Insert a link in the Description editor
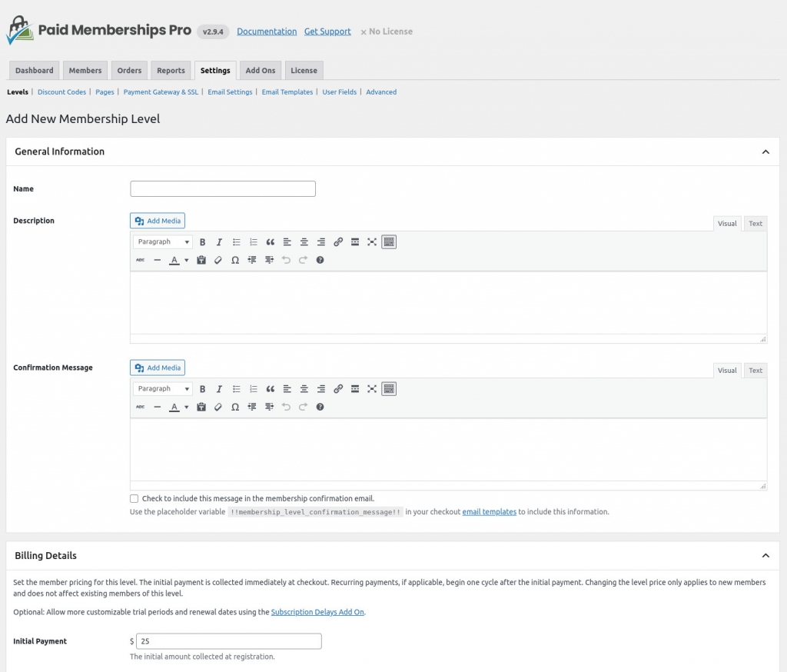The height and width of the screenshot is (672, 787). [338, 241]
